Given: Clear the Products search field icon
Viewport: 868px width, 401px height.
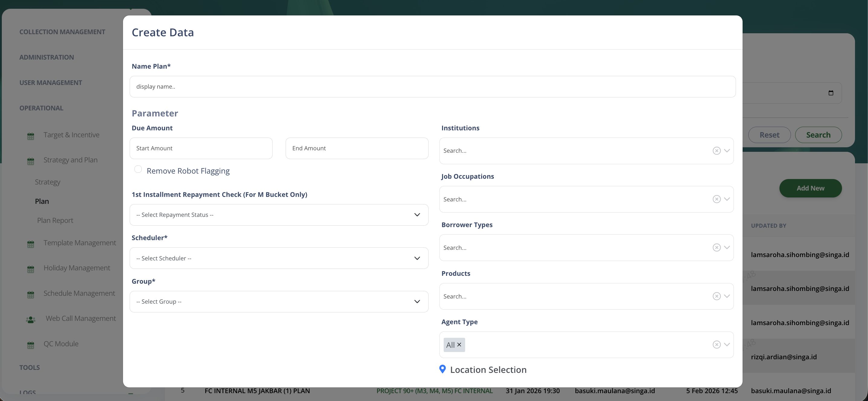Looking at the screenshot, I should point(716,296).
